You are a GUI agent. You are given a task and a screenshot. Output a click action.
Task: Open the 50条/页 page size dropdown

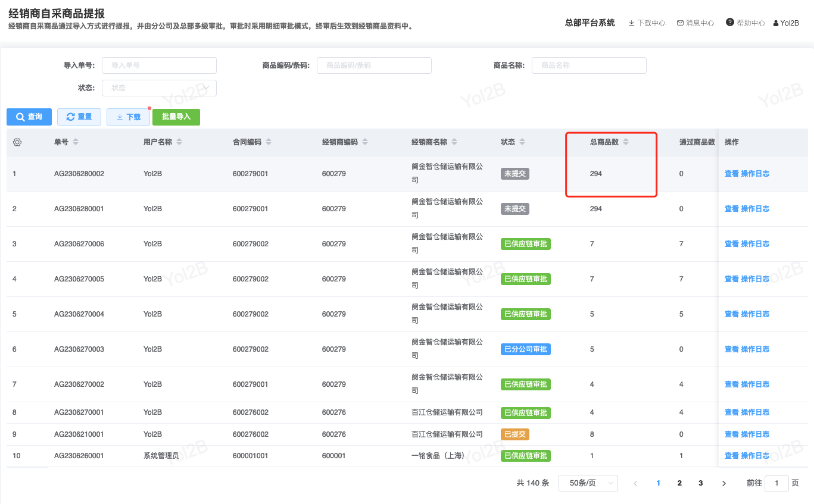588,483
